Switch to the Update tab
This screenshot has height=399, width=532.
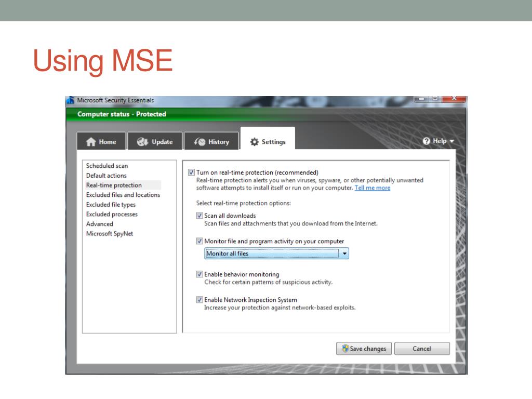[x=155, y=141]
